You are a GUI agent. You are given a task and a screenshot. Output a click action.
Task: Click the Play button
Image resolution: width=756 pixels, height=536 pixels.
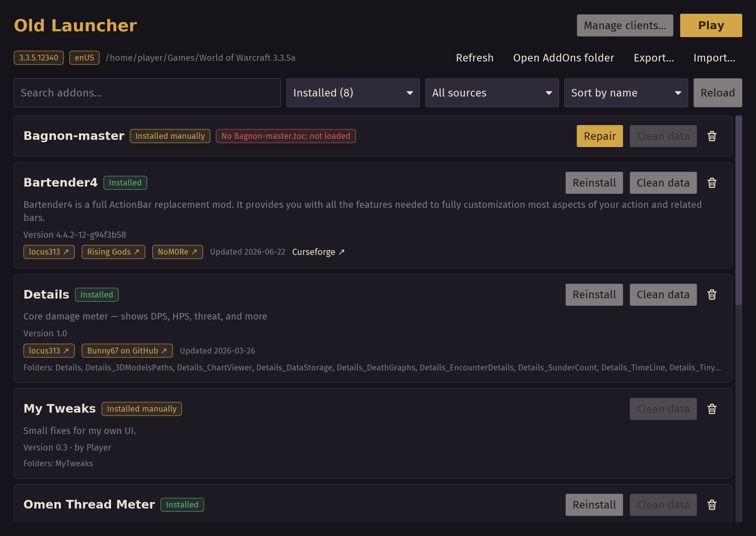coord(711,25)
